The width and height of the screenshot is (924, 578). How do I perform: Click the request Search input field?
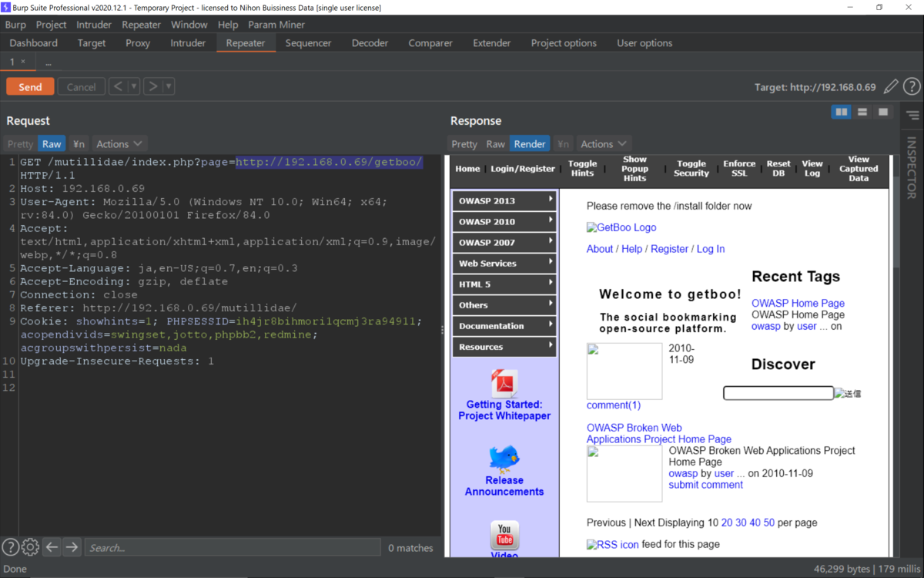[233, 547]
